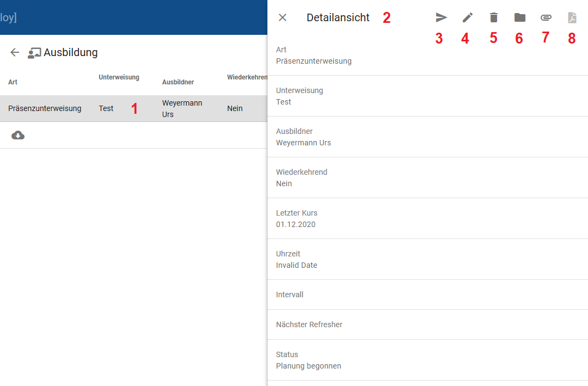Select the Präsenzunterweisung cell in the table row
This screenshot has width=588, height=386.
(x=45, y=108)
